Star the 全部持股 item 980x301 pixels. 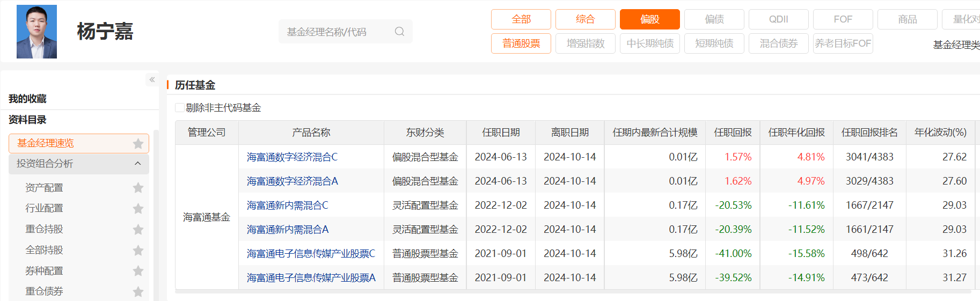[138, 250]
